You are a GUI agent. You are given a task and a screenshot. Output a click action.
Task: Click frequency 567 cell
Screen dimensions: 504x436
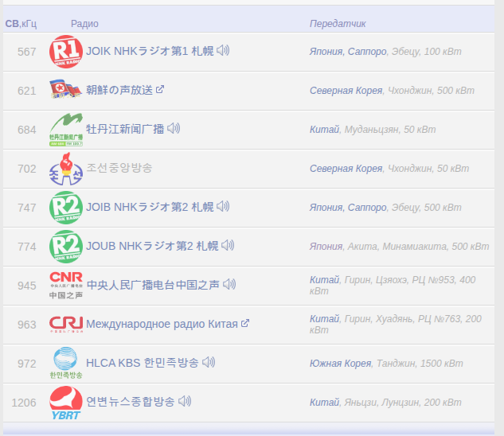[x=27, y=52]
